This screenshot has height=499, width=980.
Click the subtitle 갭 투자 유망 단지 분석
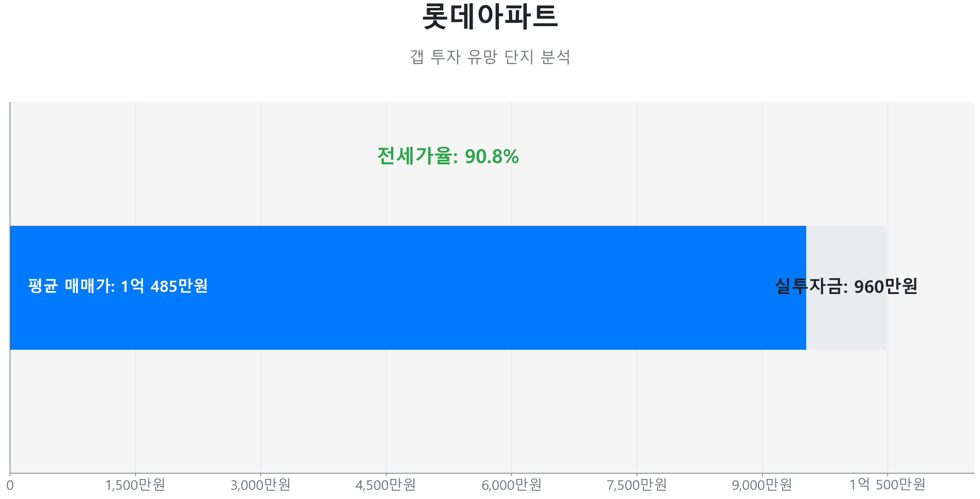pyautogui.click(x=490, y=57)
